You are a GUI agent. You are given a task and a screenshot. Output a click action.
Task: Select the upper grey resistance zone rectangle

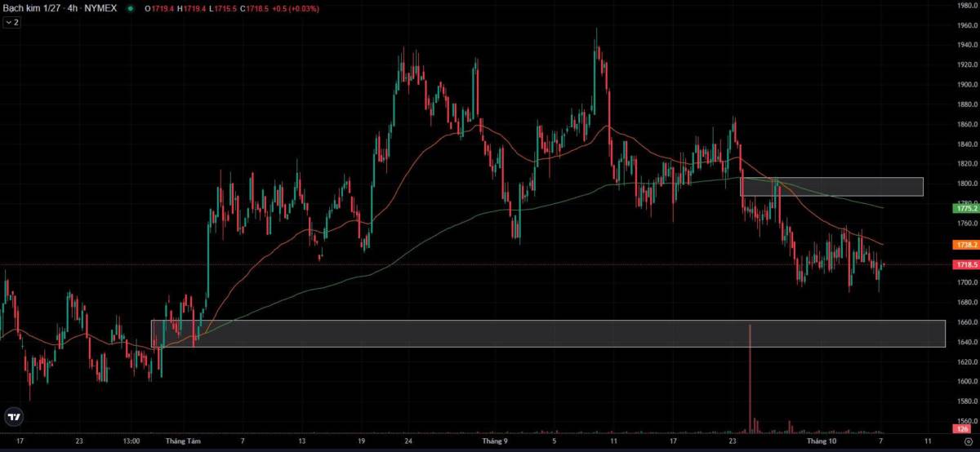click(x=831, y=187)
